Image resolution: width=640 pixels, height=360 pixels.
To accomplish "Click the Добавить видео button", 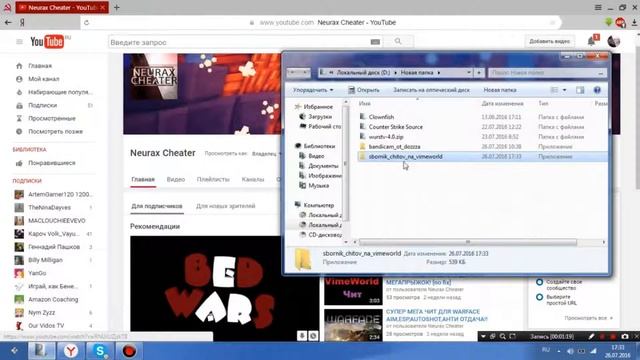I will point(549,41).
